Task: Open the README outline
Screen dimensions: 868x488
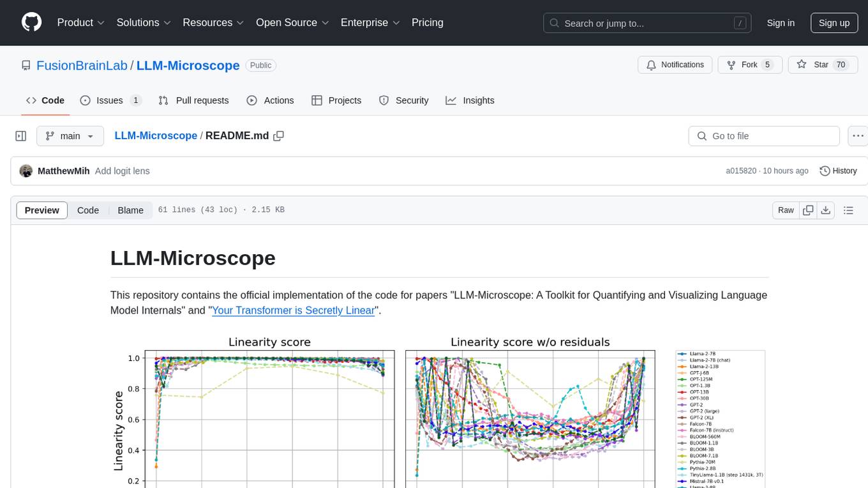Action: click(x=848, y=210)
